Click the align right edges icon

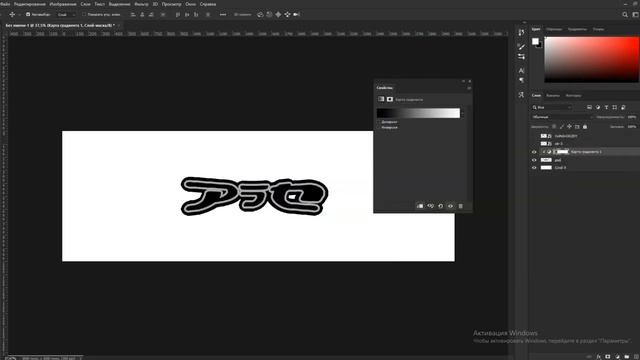click(x=151, y=14)
